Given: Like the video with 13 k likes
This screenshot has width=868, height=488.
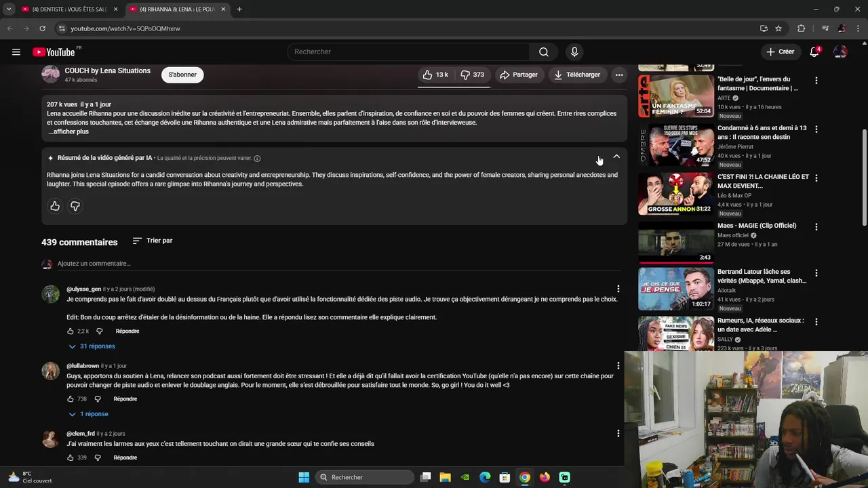Looking at the screenshot, I should pos(435,75).
